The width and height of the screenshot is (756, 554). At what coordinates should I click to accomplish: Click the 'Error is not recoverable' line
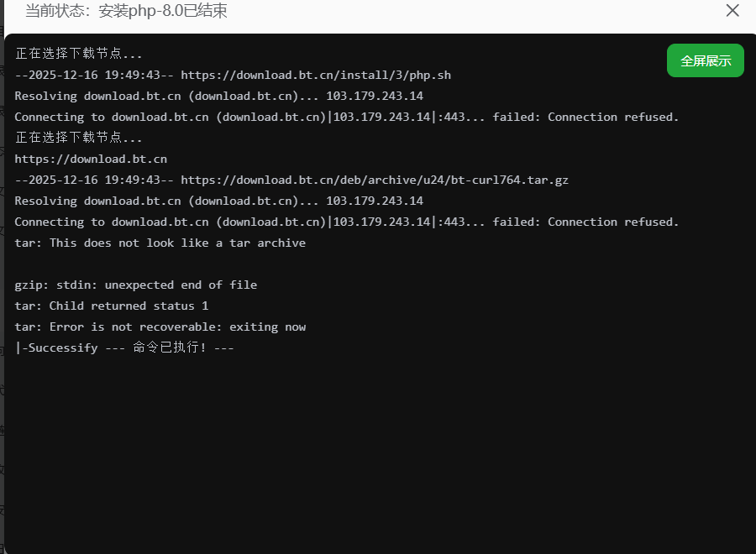(160, 327)
